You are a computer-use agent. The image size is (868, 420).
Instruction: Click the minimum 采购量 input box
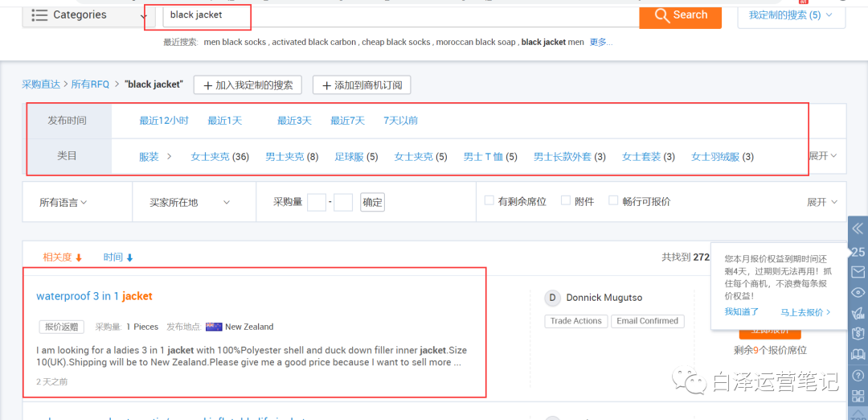[317, 202]
